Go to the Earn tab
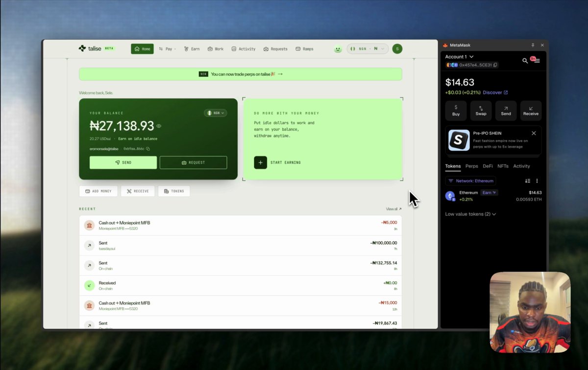 (x=192, y=49)
